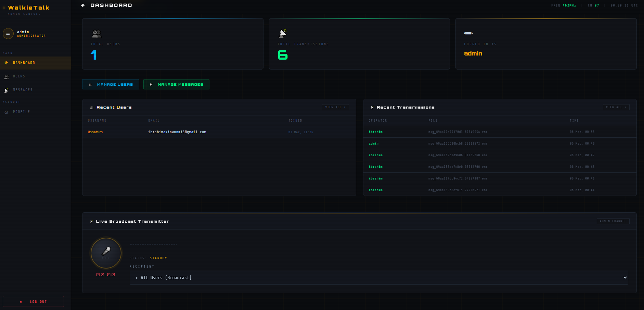Open the Recipient dropdown

379,278
